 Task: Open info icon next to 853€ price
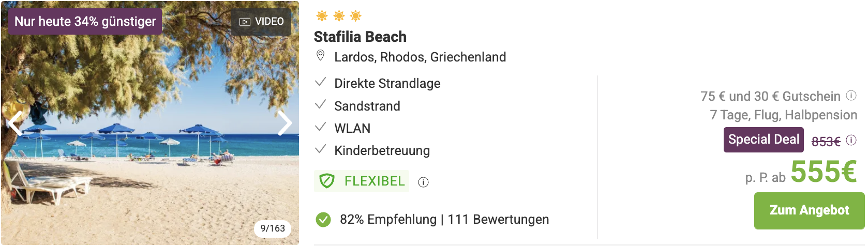851,140
